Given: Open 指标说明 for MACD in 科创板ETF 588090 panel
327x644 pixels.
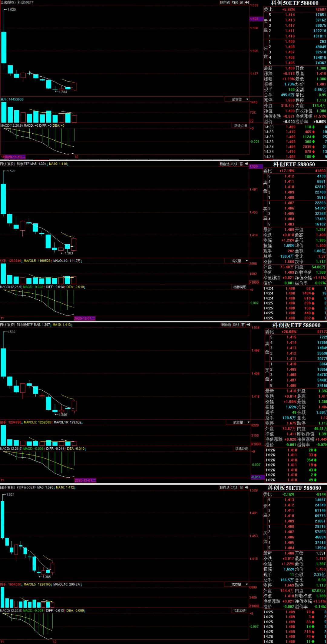Looking at the screenshot, I should tap(242, 449).
